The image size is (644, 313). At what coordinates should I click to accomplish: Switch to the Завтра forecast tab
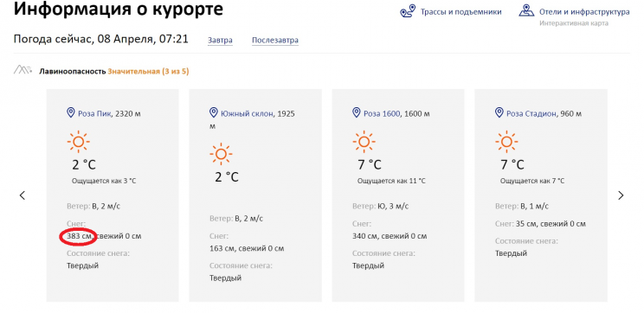(x=220, y=40)
